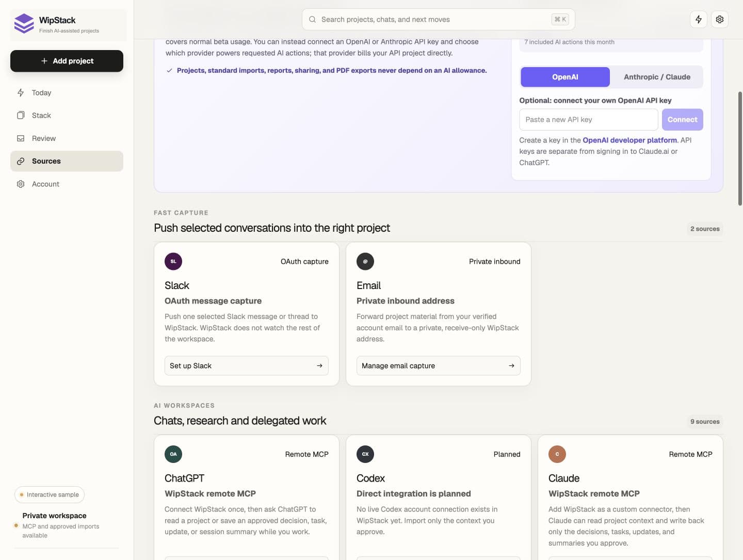Screen dimensions: 743x560
Task: Click the "7 included AI actions this month" text
Action: point(569,42)
